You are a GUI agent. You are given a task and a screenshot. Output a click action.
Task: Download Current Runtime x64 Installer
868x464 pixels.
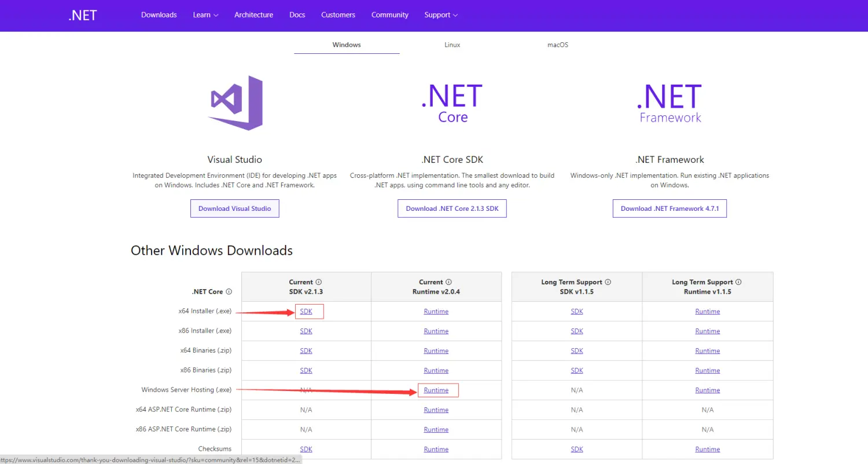coord(436,312)
